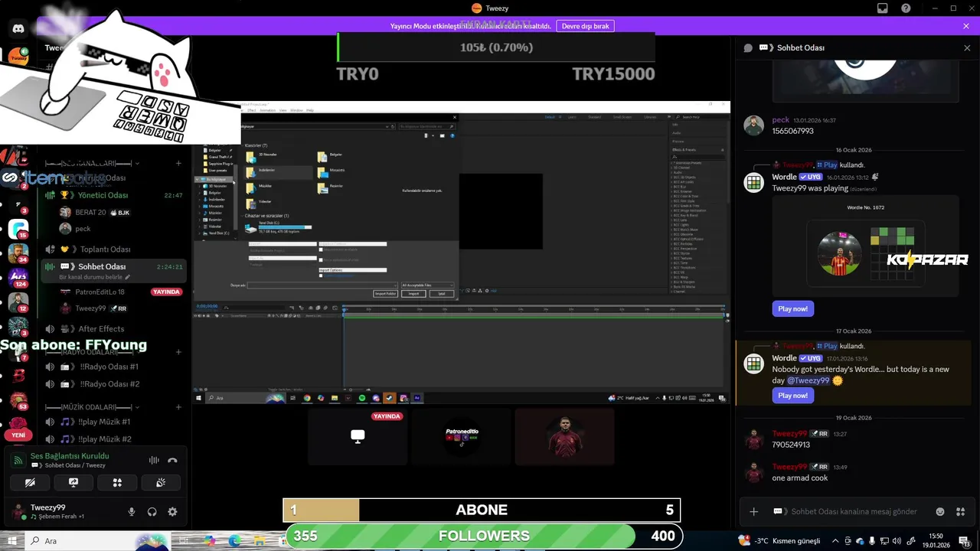
Task: Open the emoji picker in chat box
Action: [940, 511]
